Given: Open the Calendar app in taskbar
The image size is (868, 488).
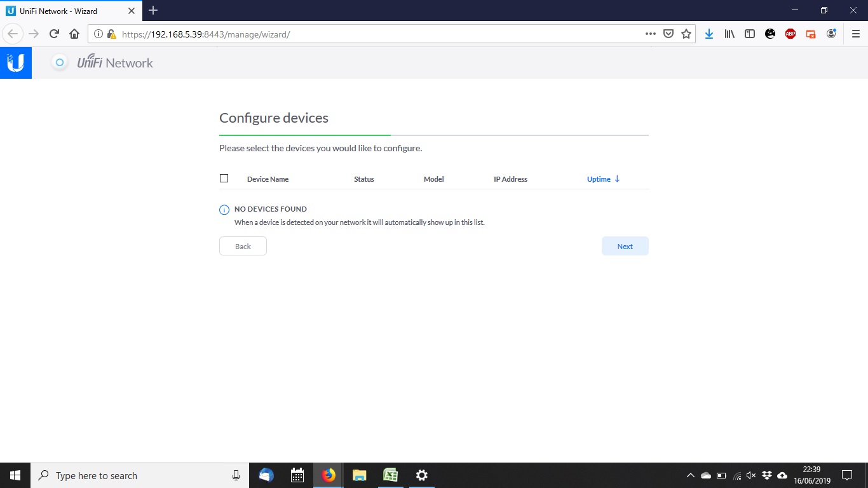Looking at the screenshot, I should coord(297,475).
